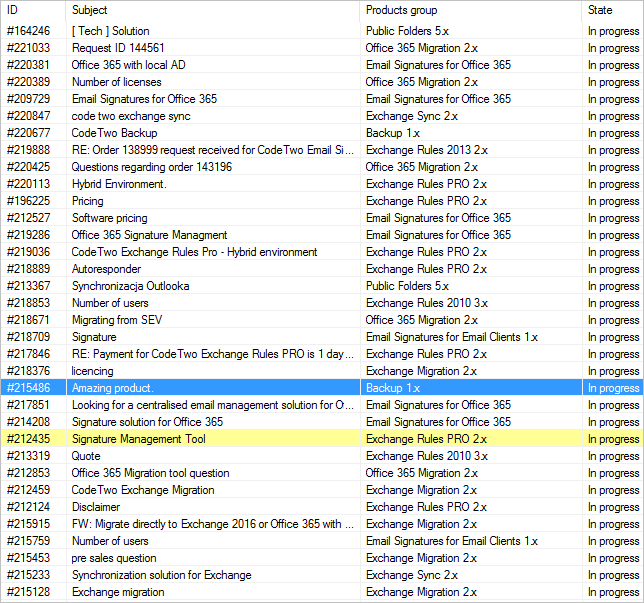Select ticket #219888
The height and width of the screenshot is (603, 644).
click(28, 150)
